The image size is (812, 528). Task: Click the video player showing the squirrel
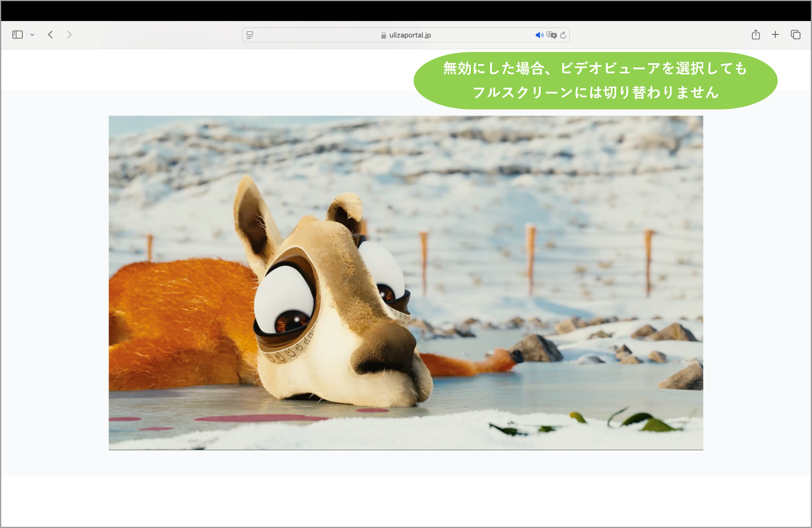[x=406, y=283]
